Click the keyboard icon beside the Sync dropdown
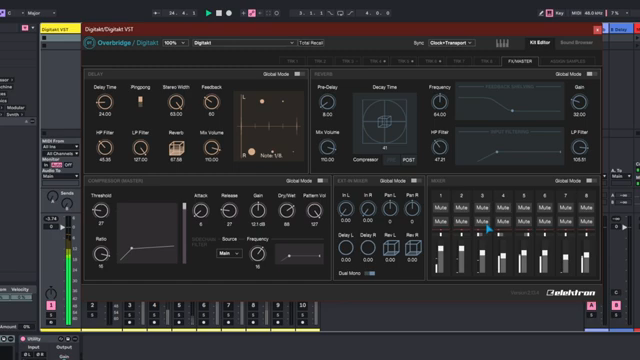This screenshot has width=640, height=360. tap(502, 43)
